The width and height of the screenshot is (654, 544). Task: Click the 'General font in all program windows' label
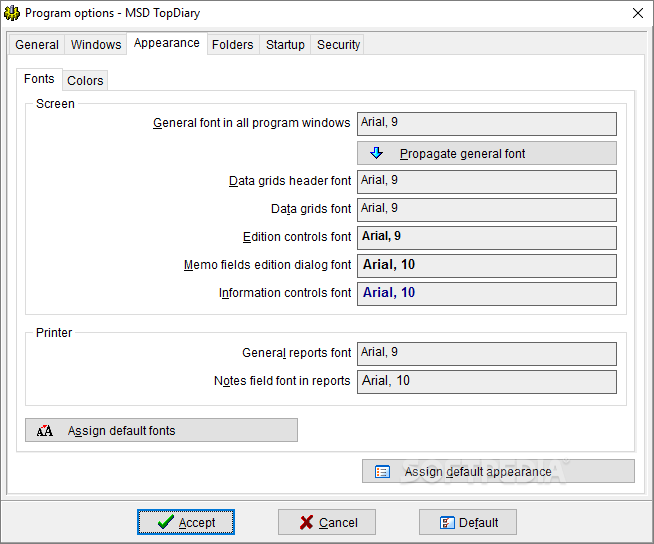pyautogui.click(x=252, y=123)
